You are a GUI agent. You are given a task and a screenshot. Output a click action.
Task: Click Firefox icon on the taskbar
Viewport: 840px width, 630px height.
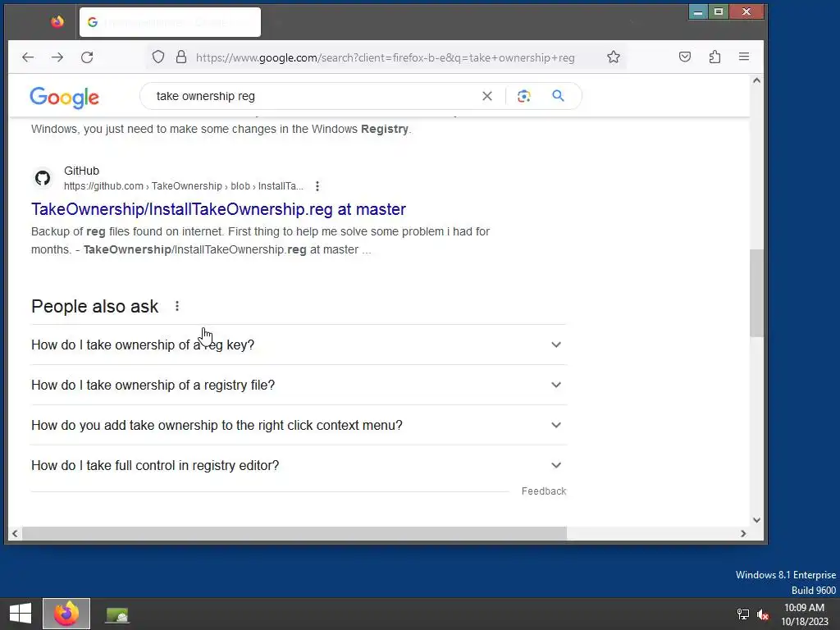tap(66, 614)
